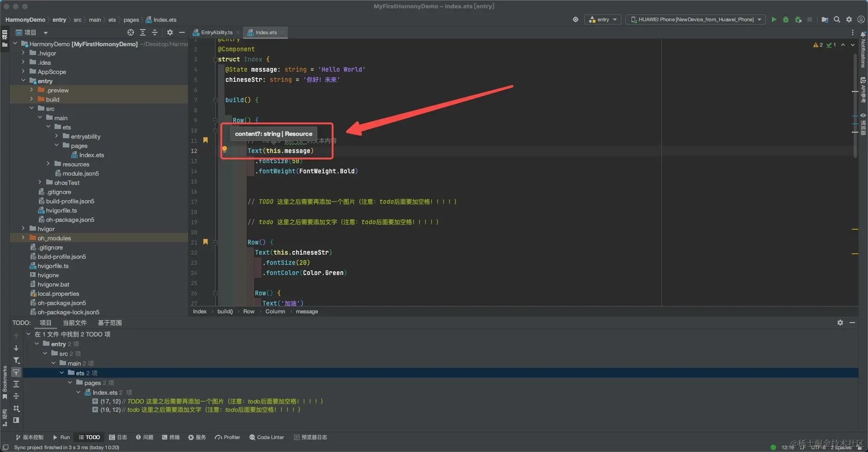Switch TODO view to 当前文件 tab
Viewport: 868px width, 452px height.
pos(75,323)
